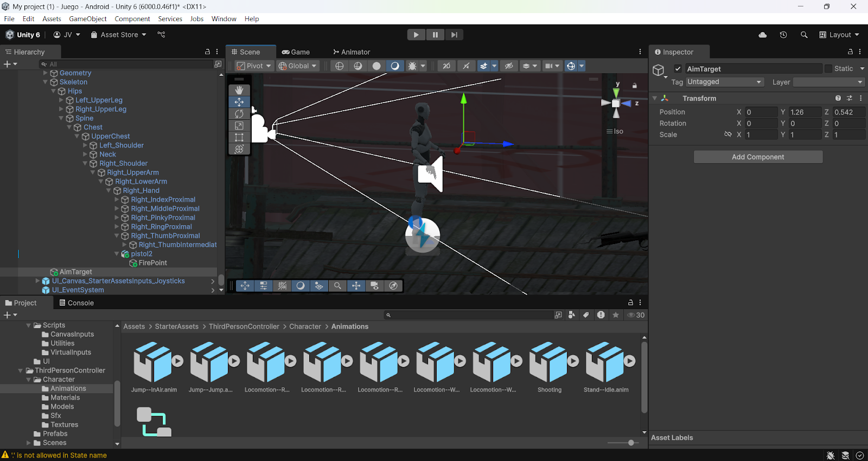
Task: Open the Layer dropdown in Inspector
Action: click(828, 82)
